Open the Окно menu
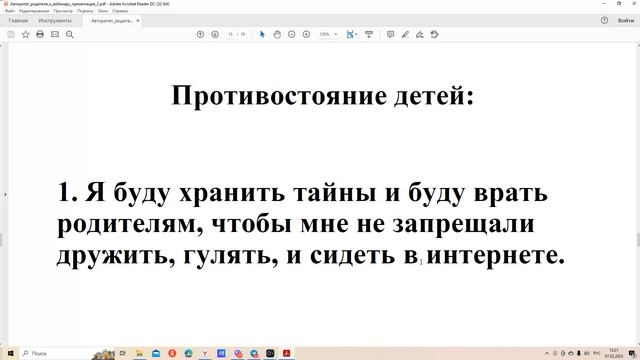Viewport: 640px width, 360px height. click(x=103, y=11)
